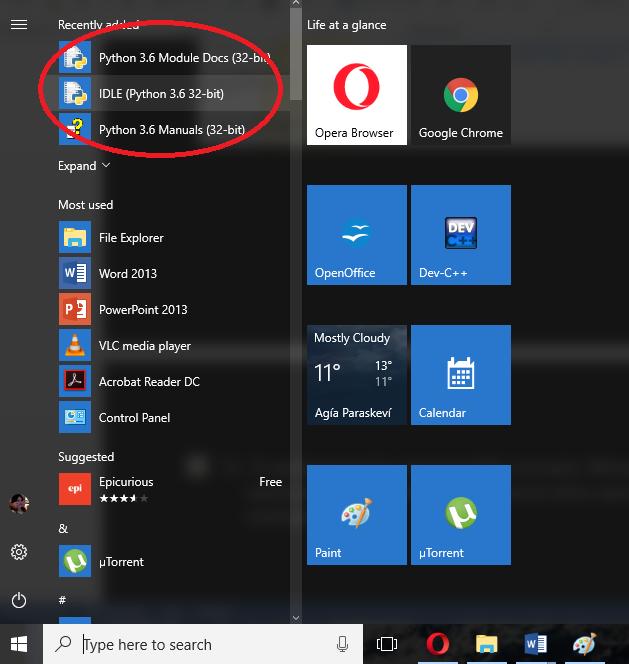Screen dimensions: 629x664
Task: Click the Control Panel icon
Action: coord(75,417)
